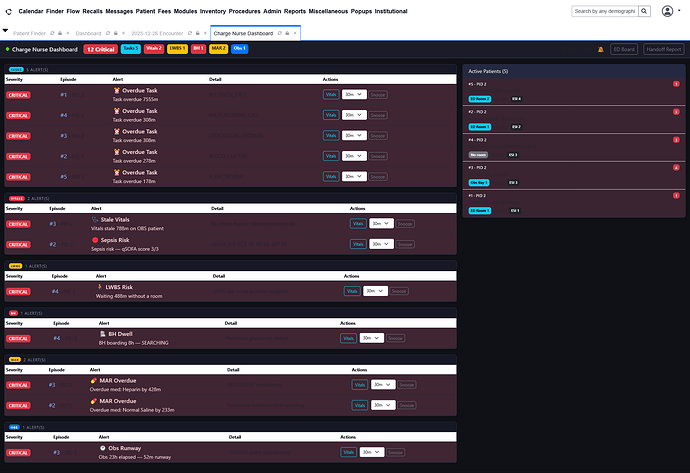
Task: Open snooze duration dropdown for Sepsis Risk
Action: pos(381,243)
